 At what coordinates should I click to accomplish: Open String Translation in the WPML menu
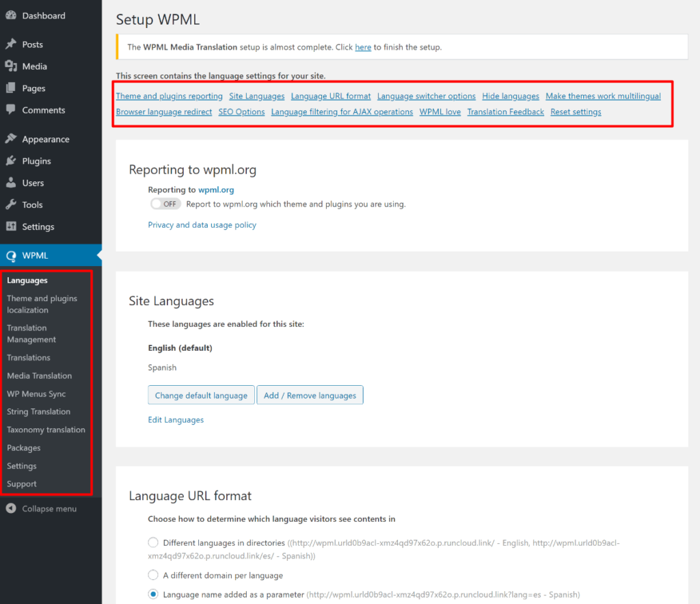click(39, 411)
